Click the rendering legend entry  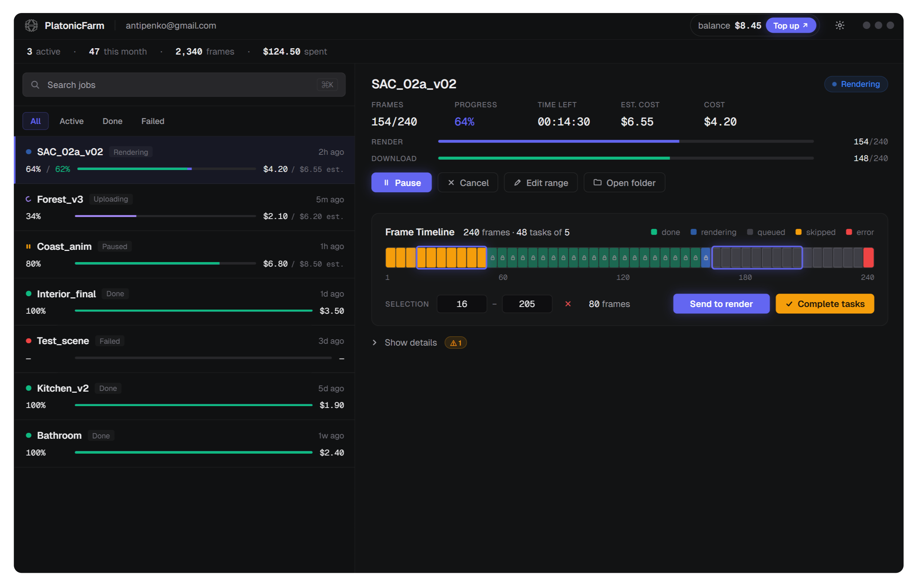[713, 232]
